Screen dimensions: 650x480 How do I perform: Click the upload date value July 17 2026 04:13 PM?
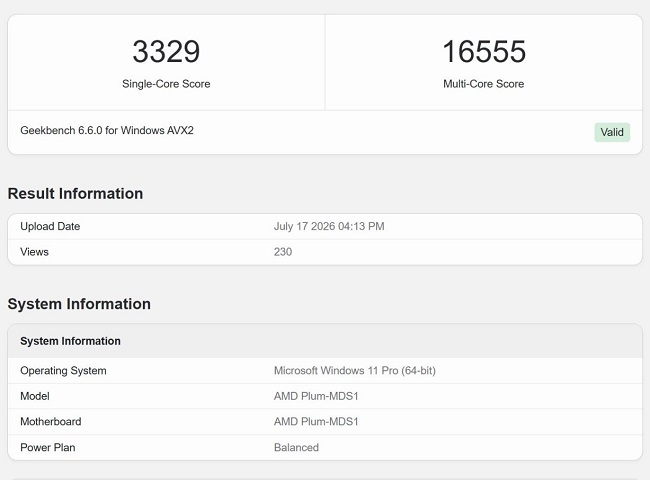pos(329,226)
